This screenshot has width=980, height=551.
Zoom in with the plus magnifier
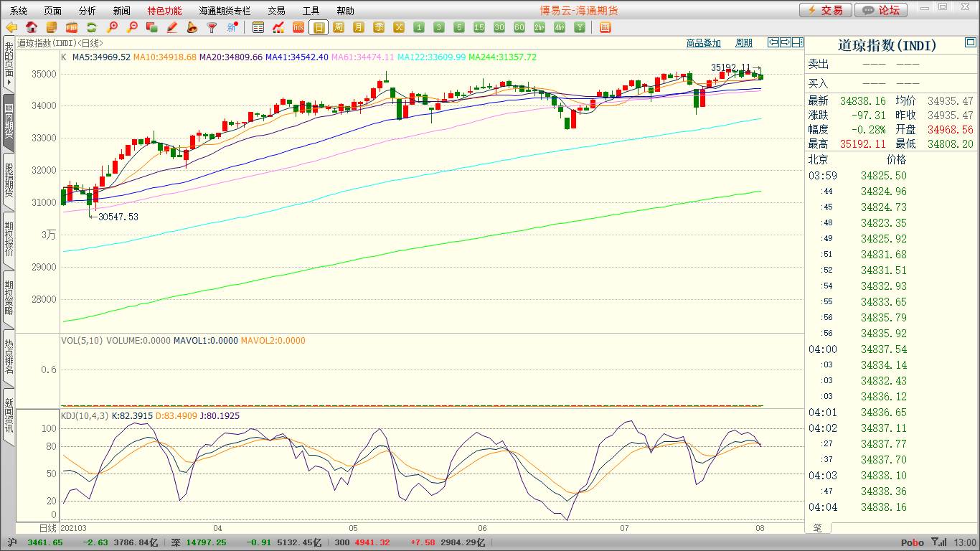tap(112, 27)
